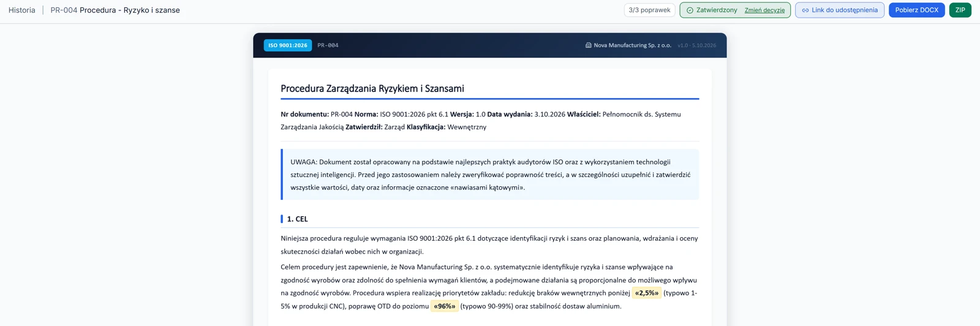
Task: Click the 'ISO 9001:2026' badge
Action: click(288, 45)
